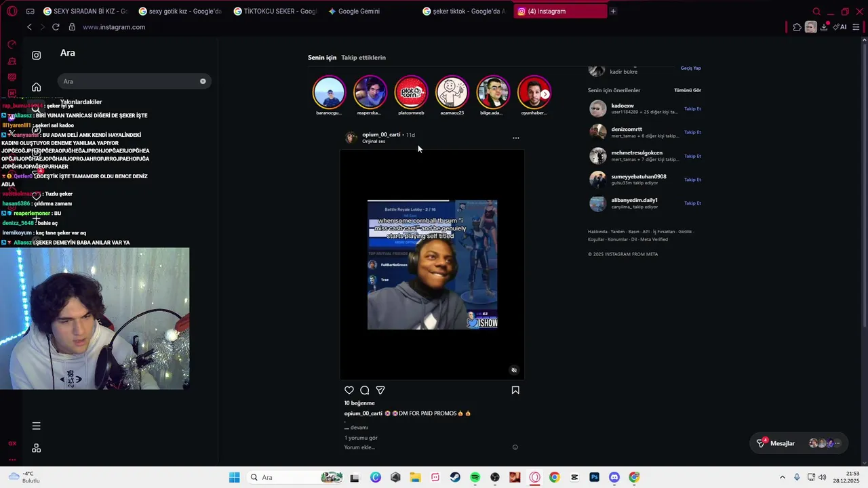Screen dimensions: 868x488
Task: Open the Opera main menu logo
Action: (x=12, y=12)
